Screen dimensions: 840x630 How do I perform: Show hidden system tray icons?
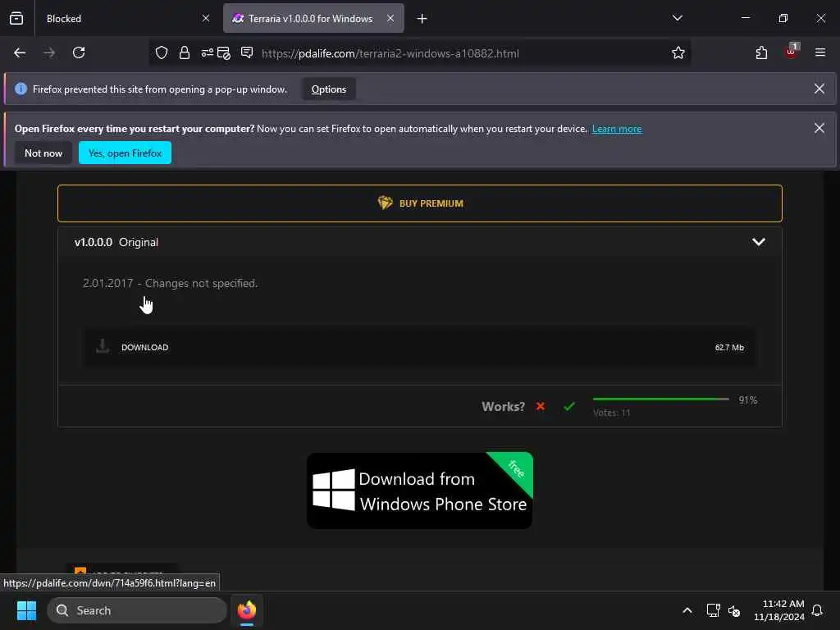tap(687, 610)
